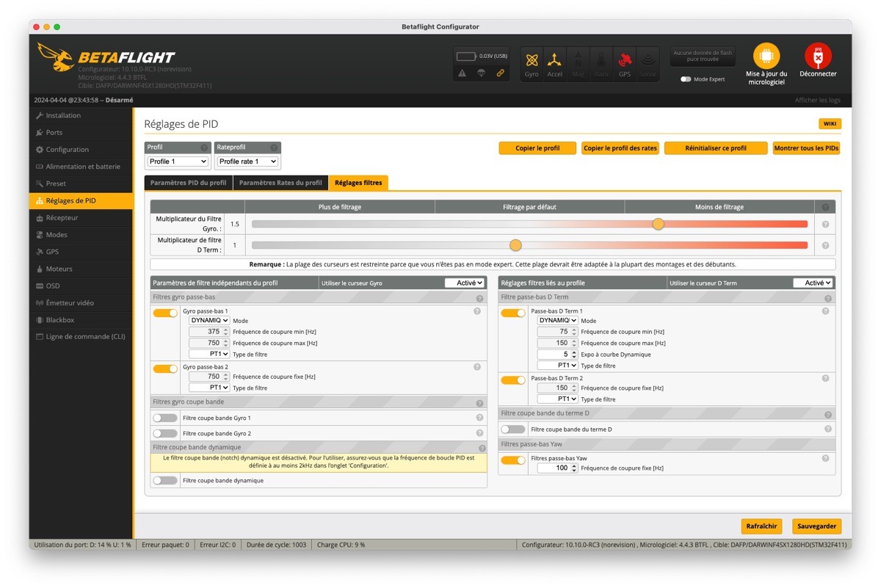Click the red Déconnecter USB icon

point(818,57)
